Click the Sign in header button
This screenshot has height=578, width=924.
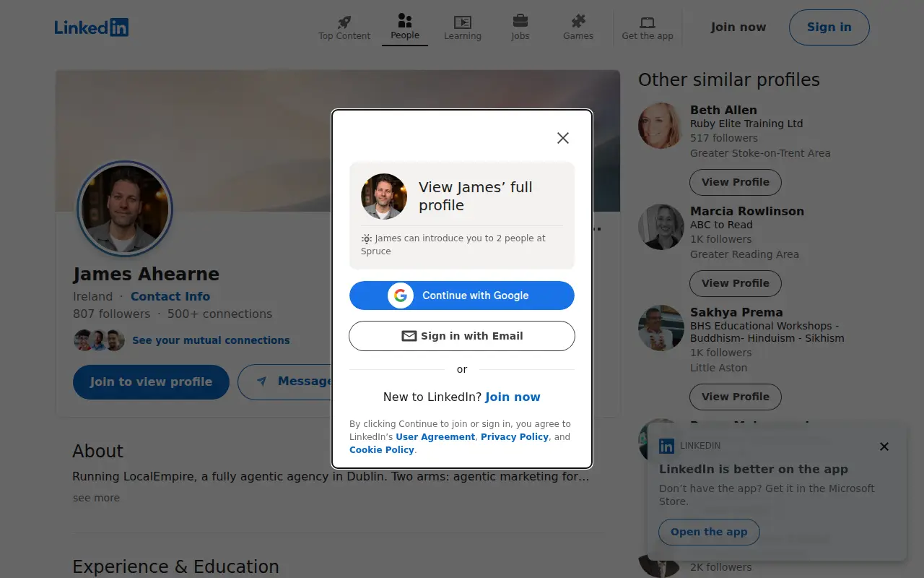coord(829,27)
